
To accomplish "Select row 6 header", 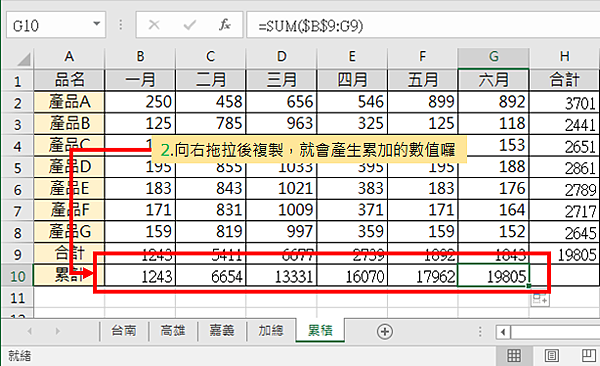I will [18, 189].
